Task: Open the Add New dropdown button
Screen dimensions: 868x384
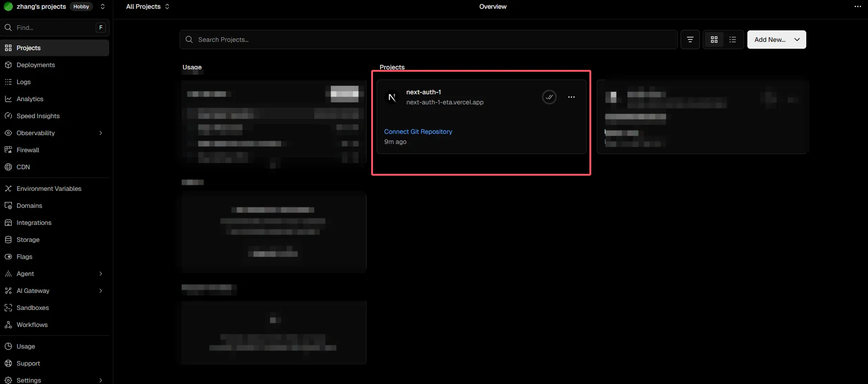Action: [776, 40]
